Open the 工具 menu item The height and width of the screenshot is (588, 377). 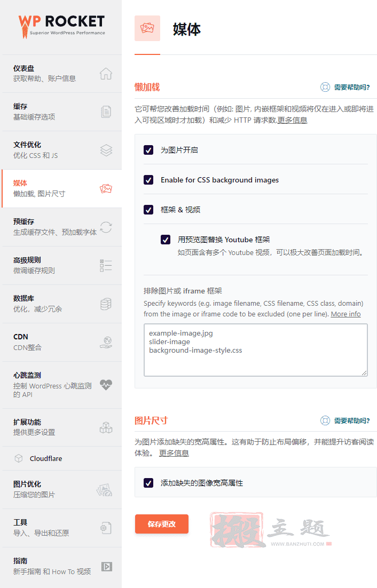[62, 528]
